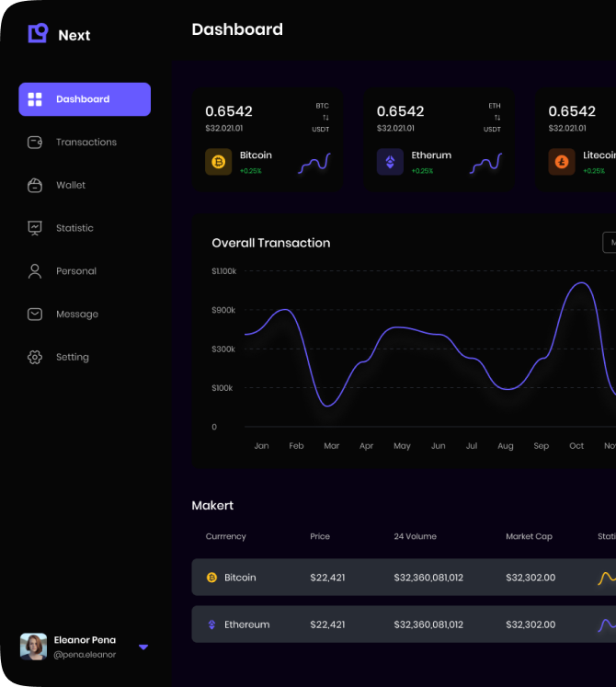This screenshot has width=616, height=687.
Task: Click the Personal user icon in sidebar
Action: [x=35, y=271]
